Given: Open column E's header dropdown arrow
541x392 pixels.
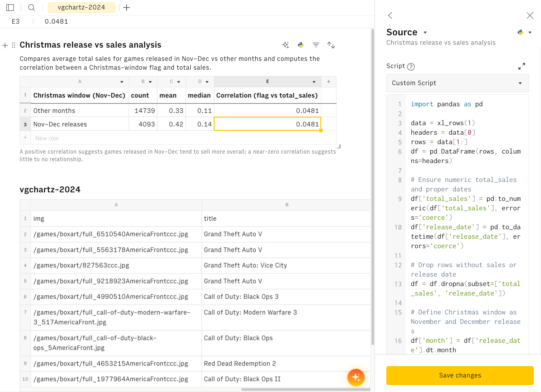Looking at the screenshot, I should [314, 82].
